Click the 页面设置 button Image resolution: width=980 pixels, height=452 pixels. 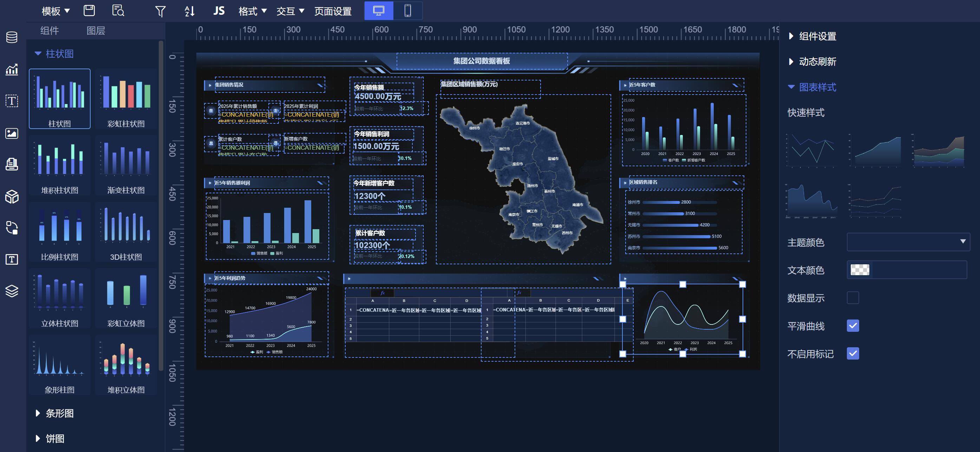coord(333,11)
